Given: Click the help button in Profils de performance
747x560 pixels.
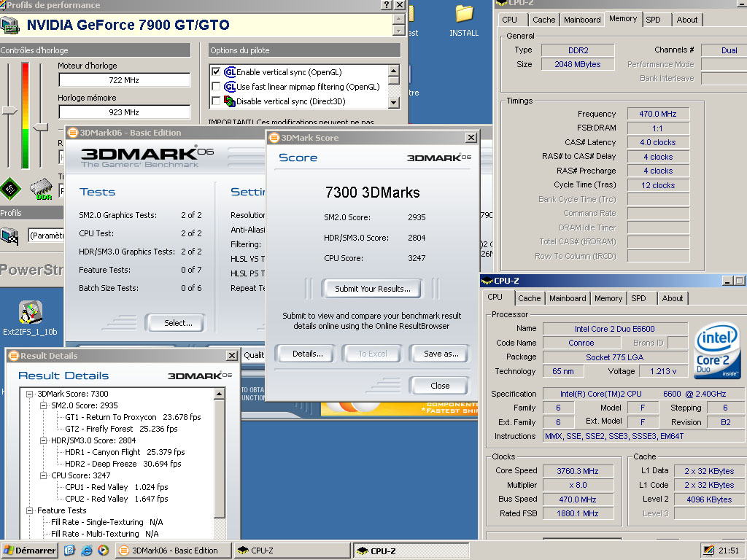Looking at the screenshot, I should (387, 5).
